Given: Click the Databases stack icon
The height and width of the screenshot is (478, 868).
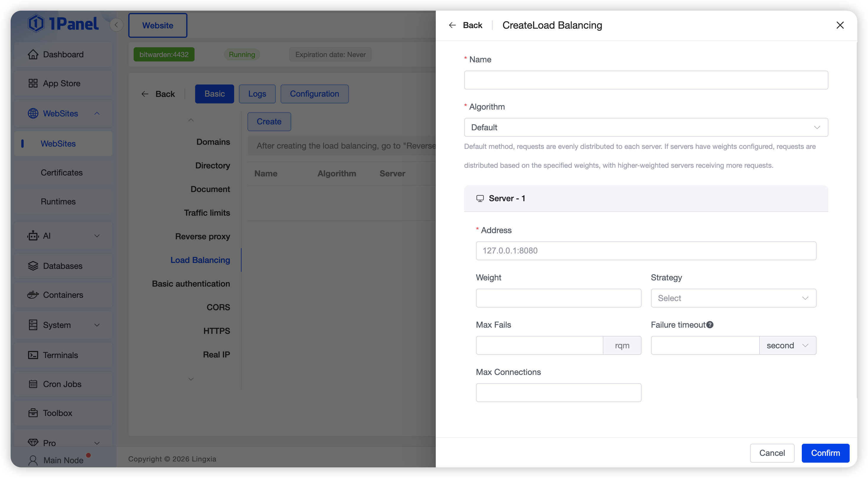Looking at the screenshot, I should pyautogui.click(x=33, y=266).
